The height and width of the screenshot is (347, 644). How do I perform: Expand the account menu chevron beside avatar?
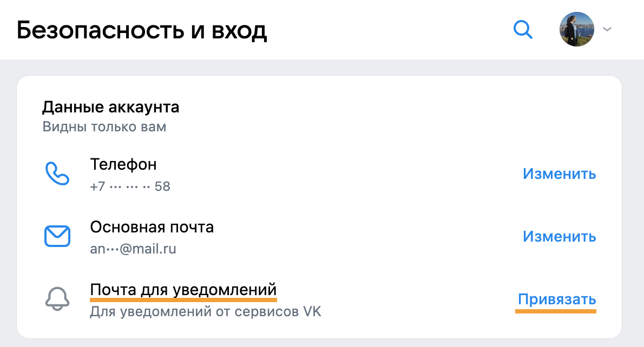[607, 29]
